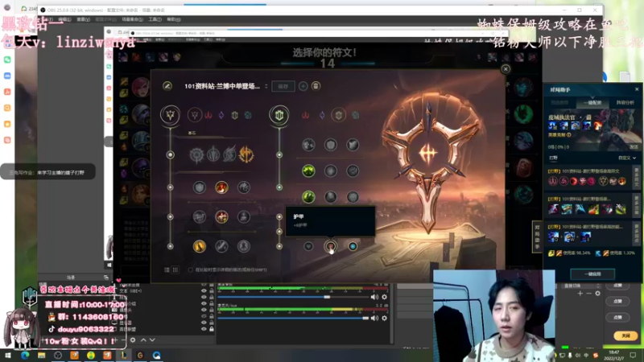Viewport: 644px width, 362px height.
Task: Adjust the desktop audio volume slider
Action: 293,297
